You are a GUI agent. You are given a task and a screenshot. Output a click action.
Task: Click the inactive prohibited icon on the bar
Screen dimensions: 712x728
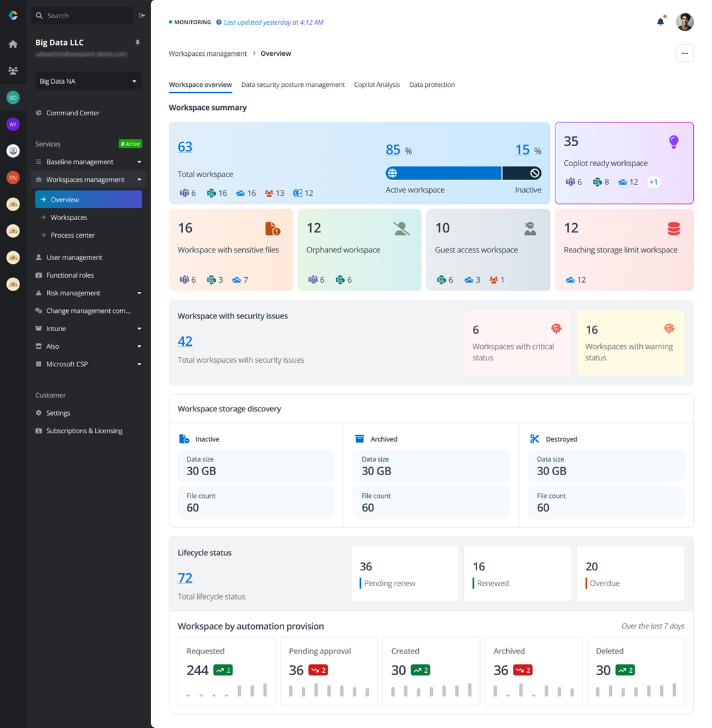pyautogui.click(x=535, y=174)
